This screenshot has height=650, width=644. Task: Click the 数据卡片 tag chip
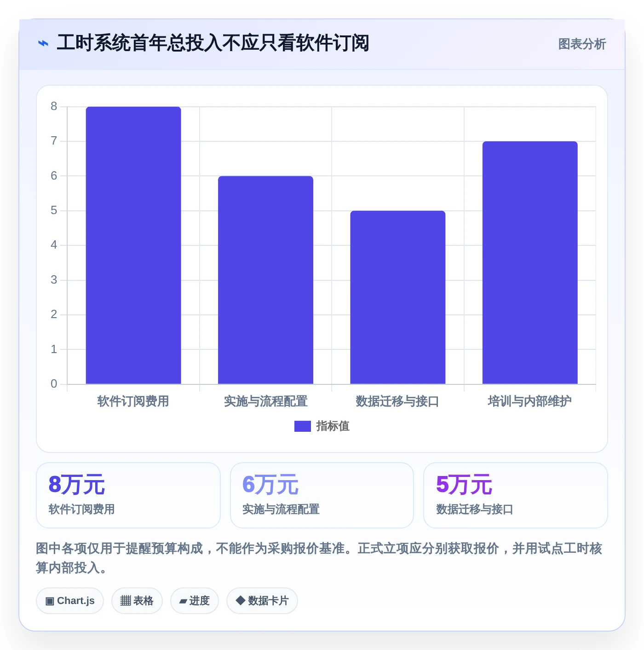tap(262, 601)
